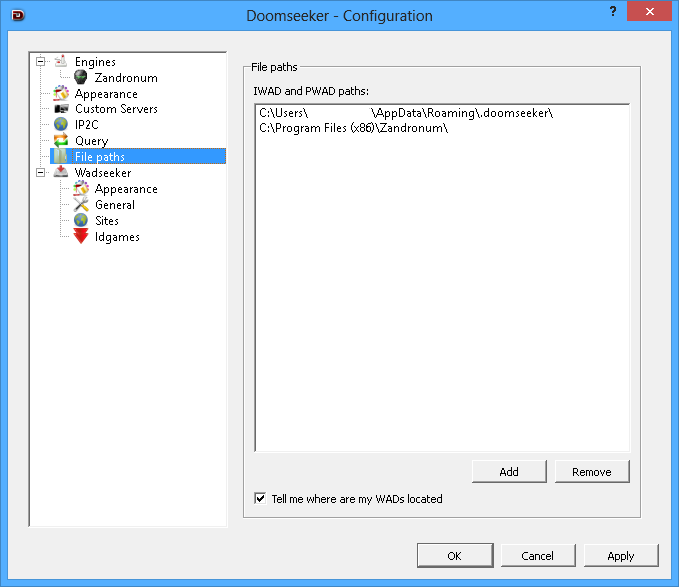Add a new WAD path
This screenshot has height=587, width=679.
coord(509,471)
